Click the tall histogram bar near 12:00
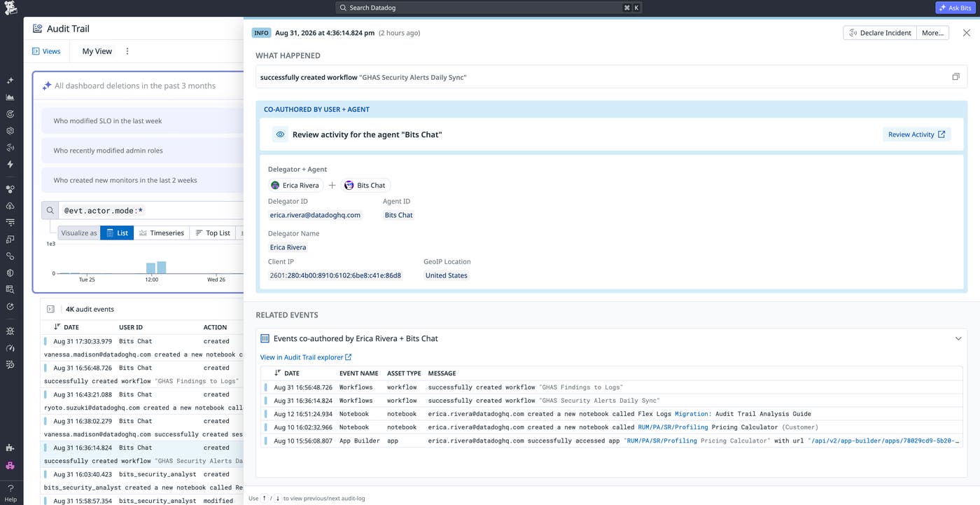980x505 pixels. [162, 268]
